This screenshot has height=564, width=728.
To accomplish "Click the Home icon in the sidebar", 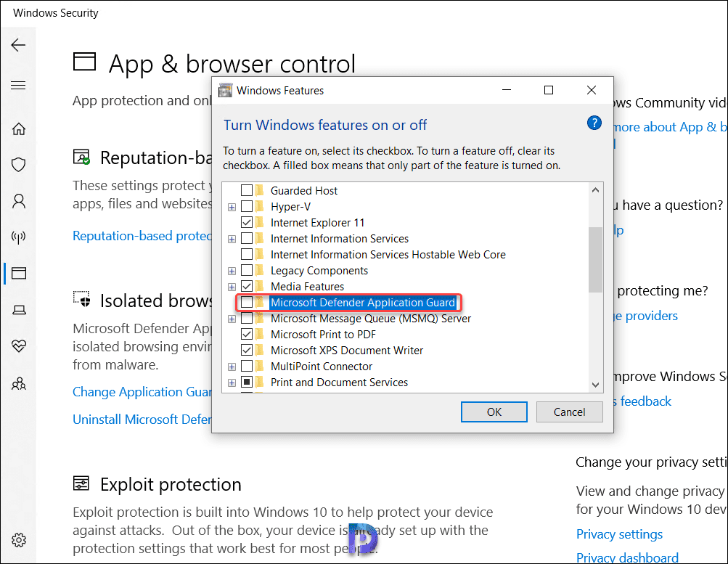I will 18,128.
